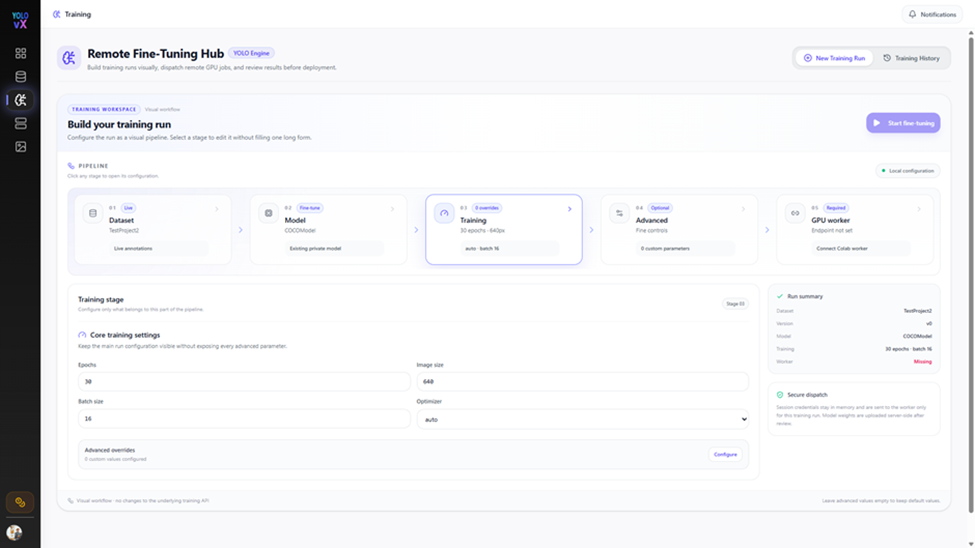Click the visual workflow footer icon

click(70, 501)
